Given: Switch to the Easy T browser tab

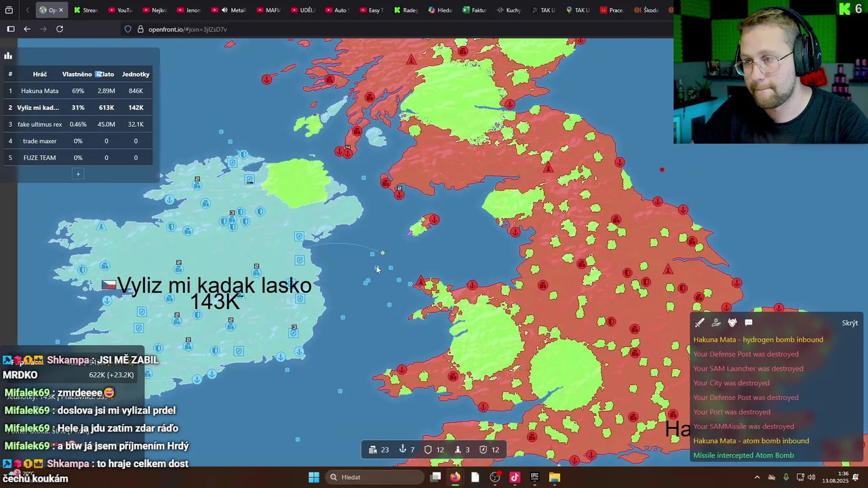Looking at the screenshot, I should (x=371, y=10).
